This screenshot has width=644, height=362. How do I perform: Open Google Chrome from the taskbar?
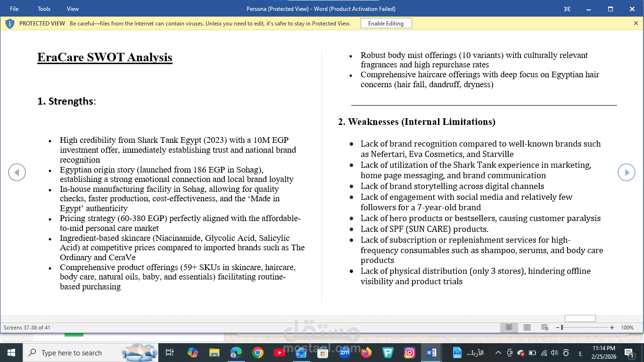(257, 353)
